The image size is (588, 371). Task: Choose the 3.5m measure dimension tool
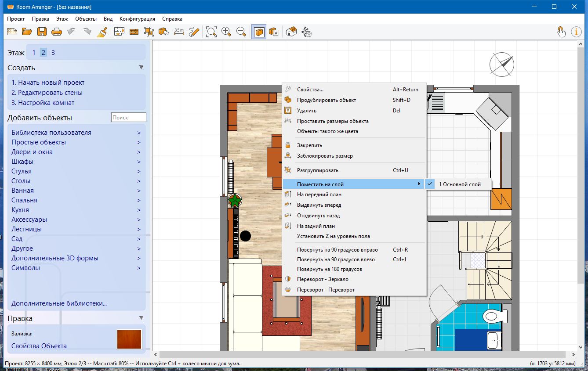pos(179,32)
